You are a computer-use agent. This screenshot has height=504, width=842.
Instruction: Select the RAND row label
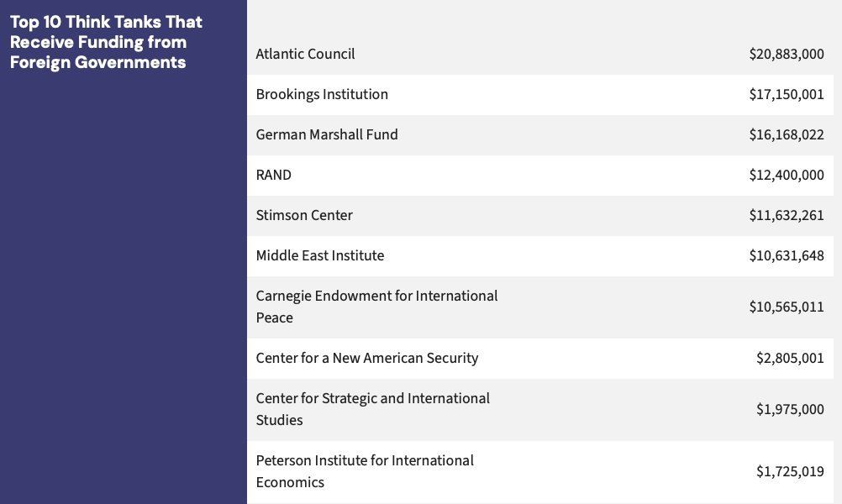pyautogui.click(x=274, y=175)
